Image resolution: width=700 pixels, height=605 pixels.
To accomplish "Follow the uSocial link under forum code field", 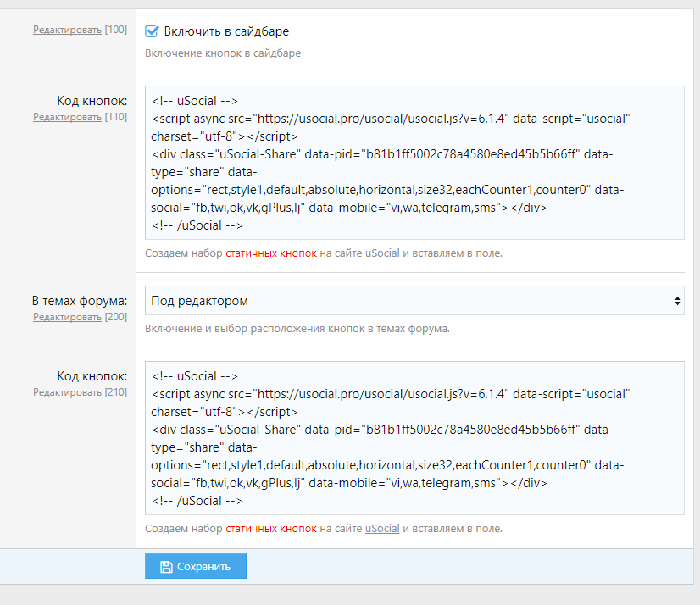I will 382,529.
